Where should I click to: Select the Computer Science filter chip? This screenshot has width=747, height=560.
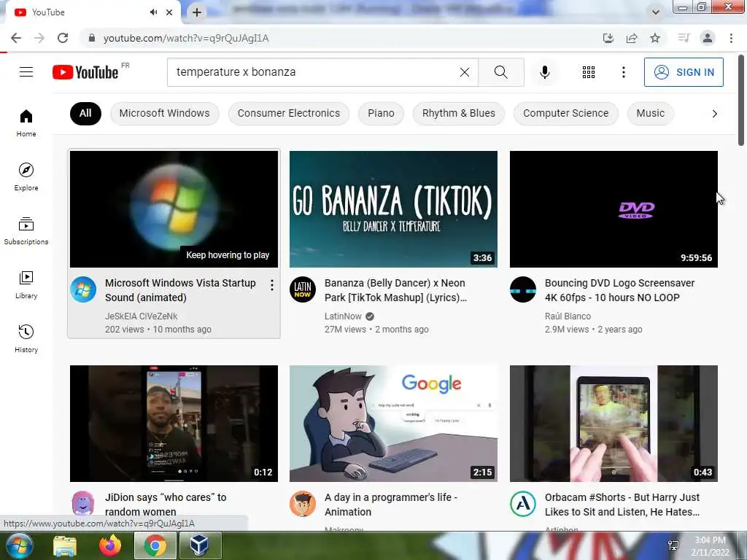pos(566,113)
